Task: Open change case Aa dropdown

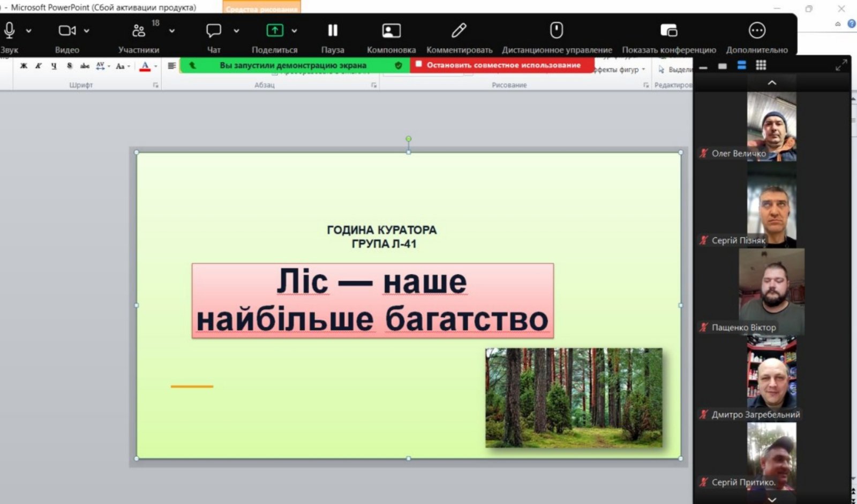Action: 123,66
